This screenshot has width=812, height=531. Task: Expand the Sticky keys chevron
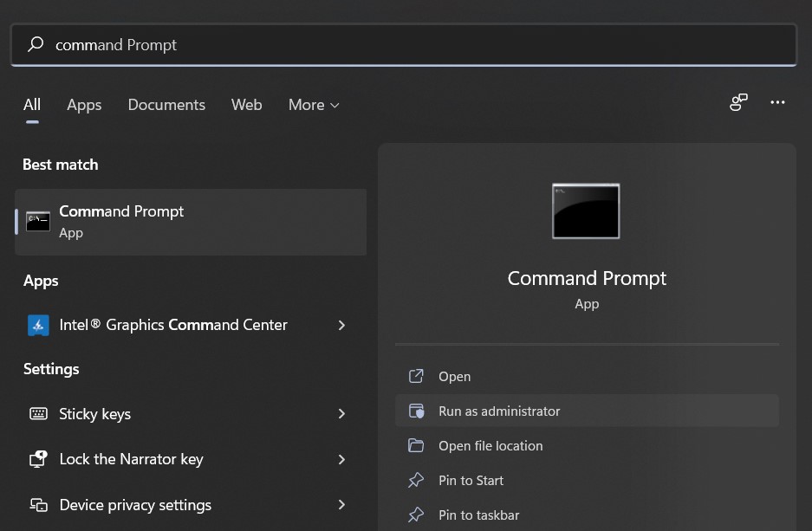point(341,413)
